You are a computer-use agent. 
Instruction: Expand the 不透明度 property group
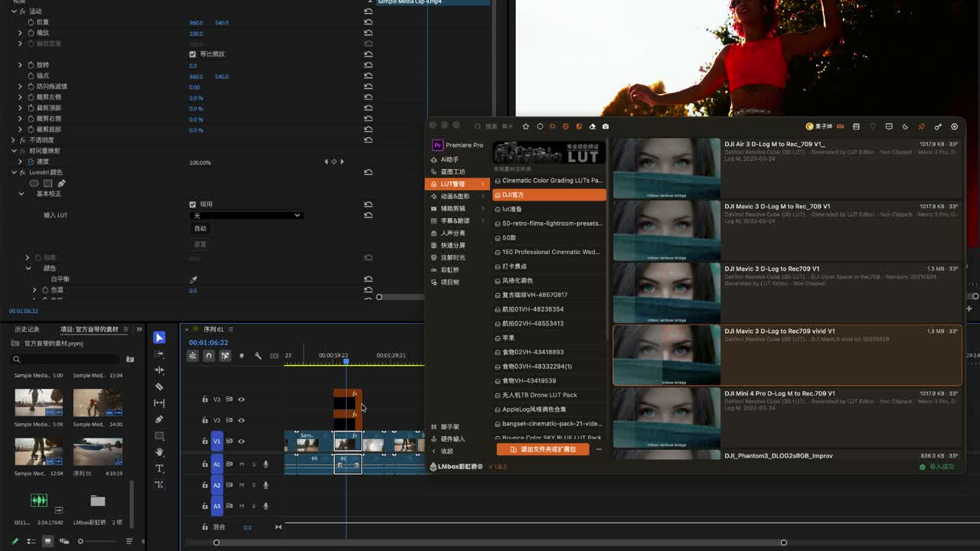13,140
